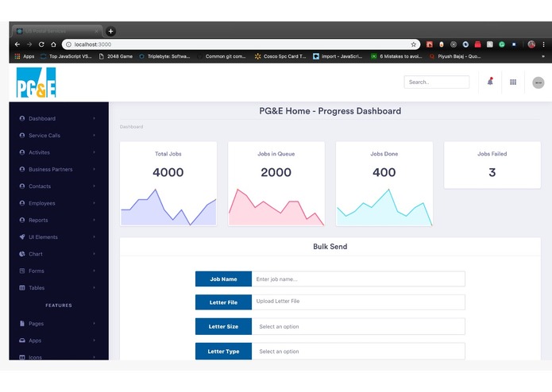Open Chrome's three-dot menu
This screenshot has height=392, width=552.
[x=543, y=44]
